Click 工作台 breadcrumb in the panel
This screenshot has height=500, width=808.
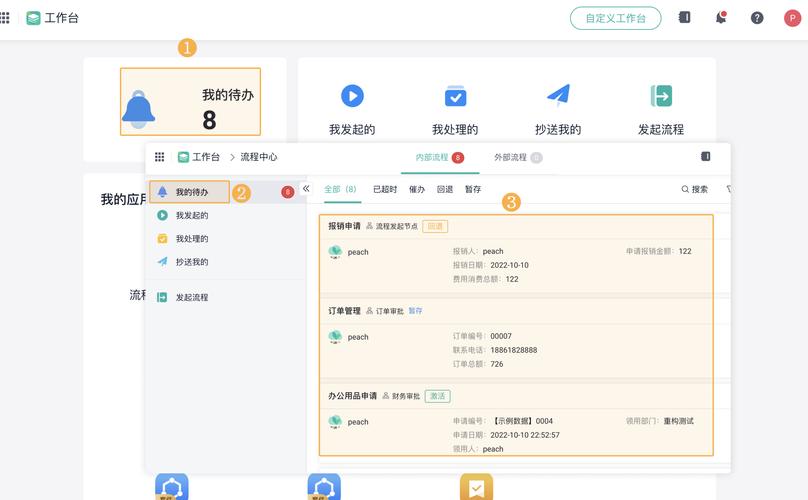pos(199,157)
